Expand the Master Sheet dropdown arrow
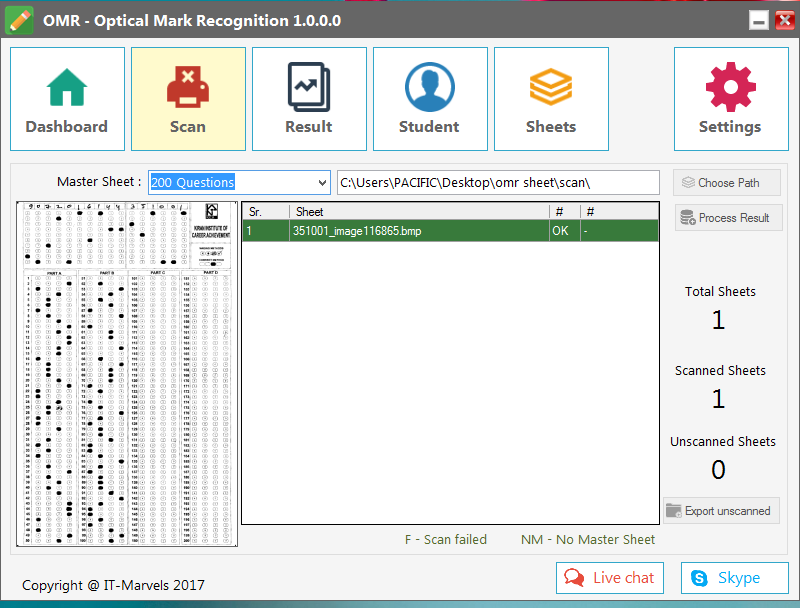800x608 pixels. (322, 183)
